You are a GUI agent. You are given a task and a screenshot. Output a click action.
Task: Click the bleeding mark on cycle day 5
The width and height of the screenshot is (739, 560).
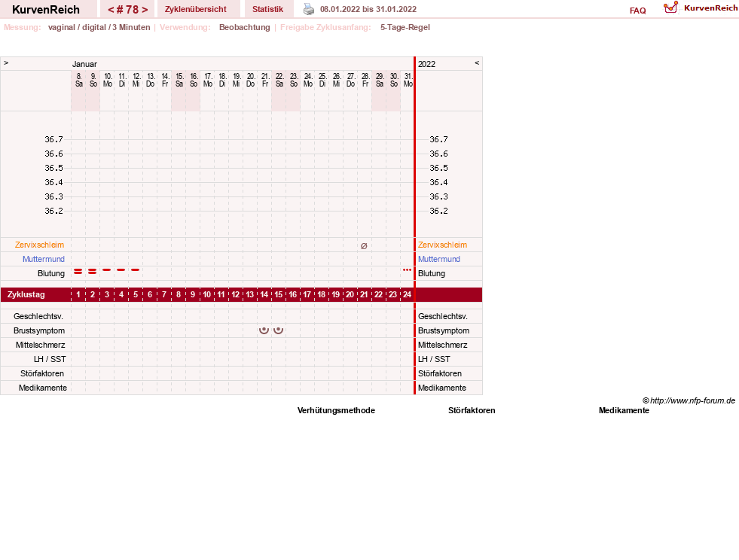(x=136, y=270)
